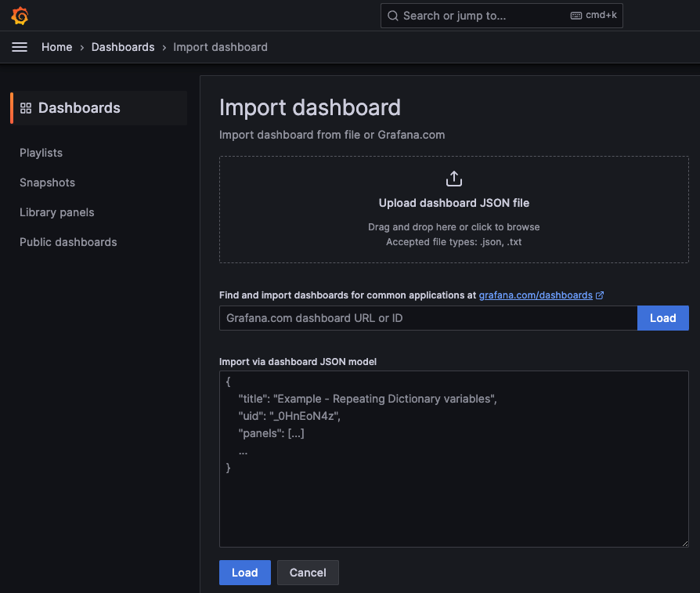
Task: Click the text area resize handle
Action: 685,544
